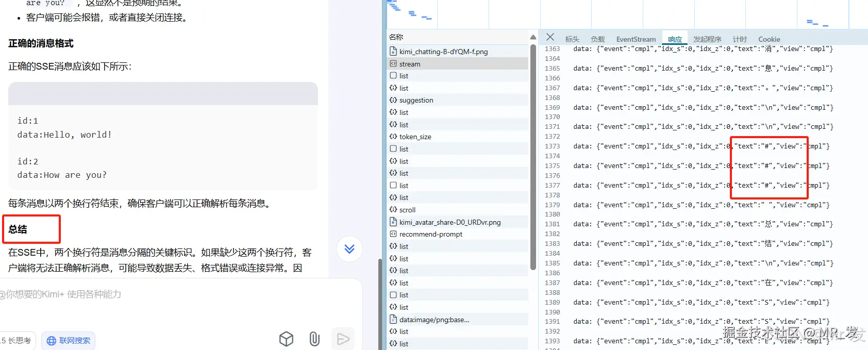Image resolution: width=868 pixels, height=350 pixels.
Task: Select kimi_avatar_share-D0_URDvr.png request
Action: pyautogui.click(x=458, y=222)
